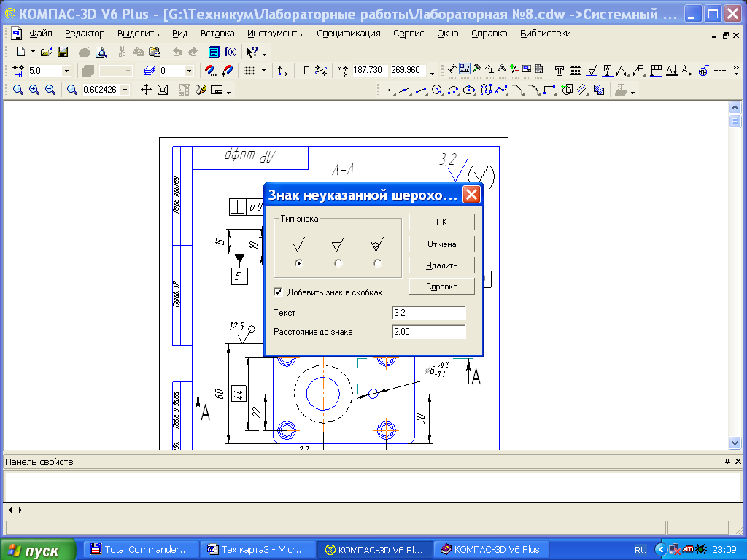Open the Библиотеки menu
747x560 pixels.
coord(546,34)
